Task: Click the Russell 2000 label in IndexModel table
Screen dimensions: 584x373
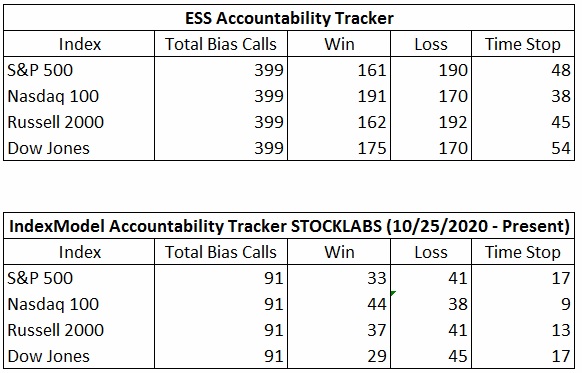Action: [55, 330]
